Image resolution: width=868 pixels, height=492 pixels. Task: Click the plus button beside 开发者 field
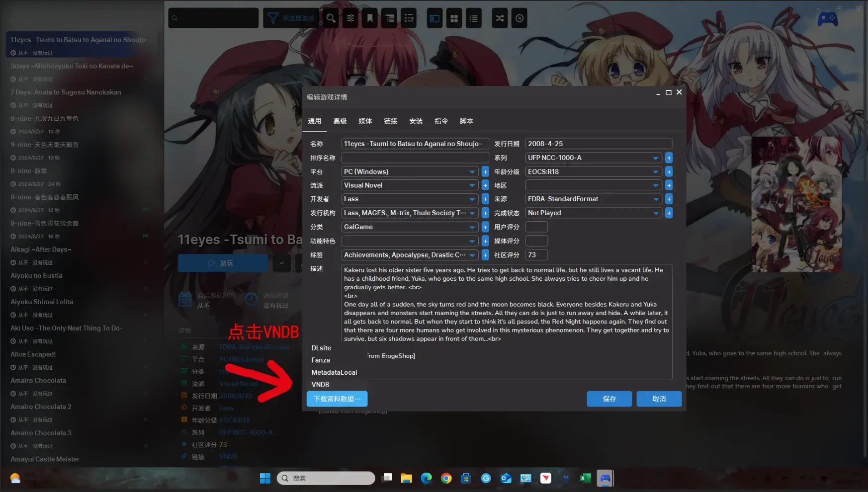[x=485, y=199]
